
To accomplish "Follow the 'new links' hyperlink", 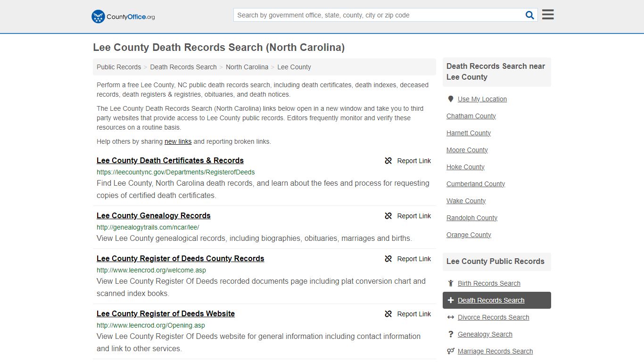I will 178,141.
